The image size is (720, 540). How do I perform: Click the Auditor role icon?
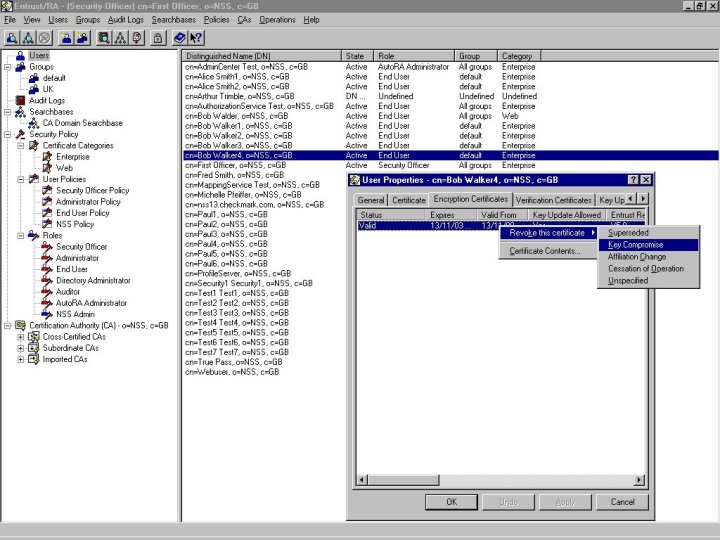(x=47, y=292)
